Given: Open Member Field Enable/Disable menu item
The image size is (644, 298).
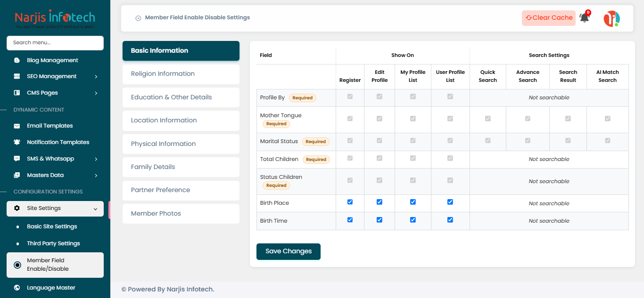Looking at the screenshot, I should [x=55, y=265].
